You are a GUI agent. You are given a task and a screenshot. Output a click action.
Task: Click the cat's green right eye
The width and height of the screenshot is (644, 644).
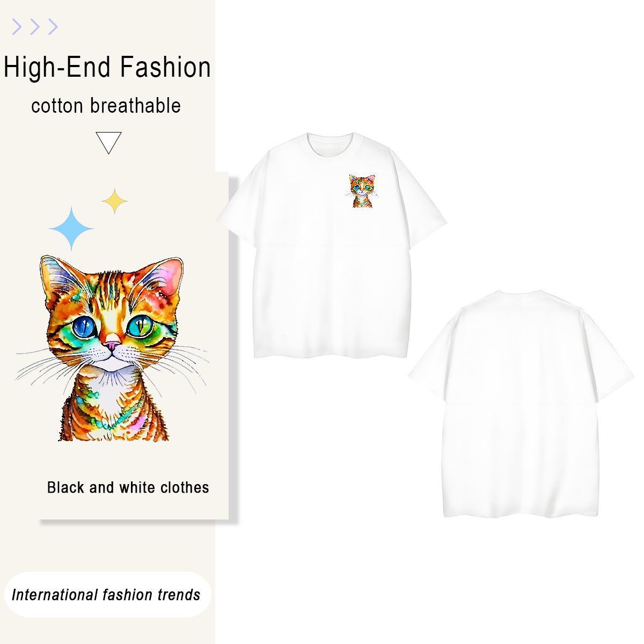tap(138, 324)
